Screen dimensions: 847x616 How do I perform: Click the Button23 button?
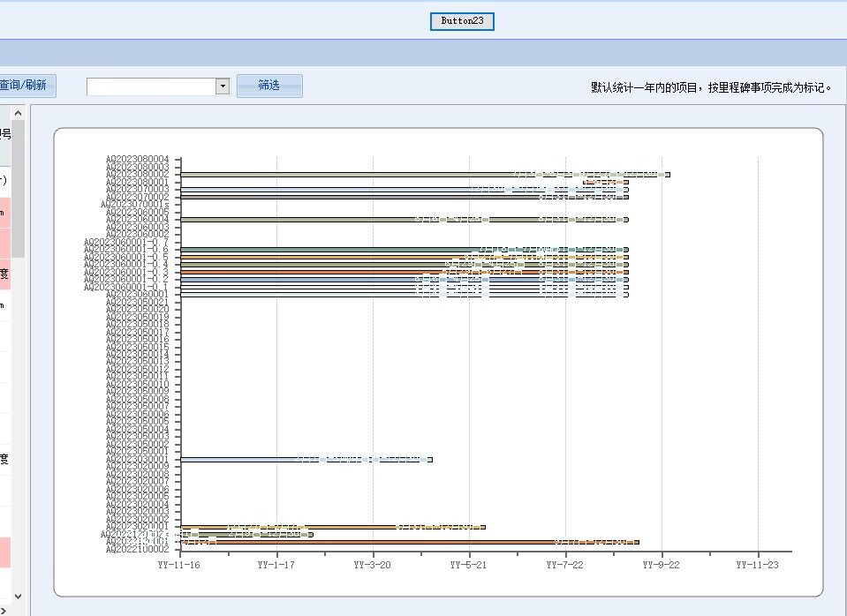[462, 21]
